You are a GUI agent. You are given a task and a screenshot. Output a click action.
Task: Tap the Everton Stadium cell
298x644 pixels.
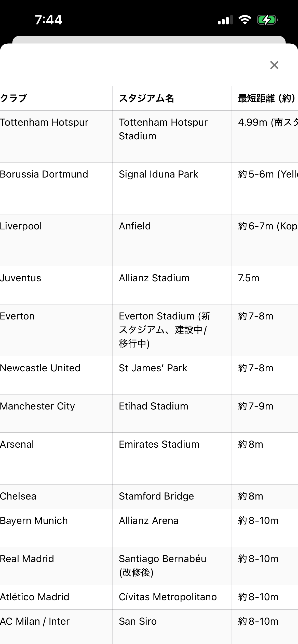(164, 330)
